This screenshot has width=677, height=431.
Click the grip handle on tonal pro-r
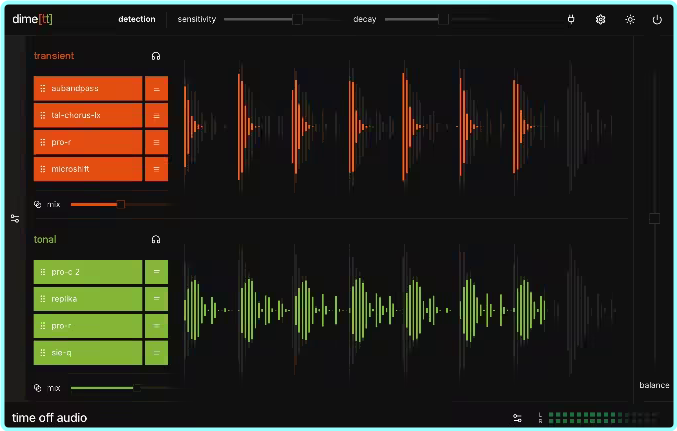[43, 326]
